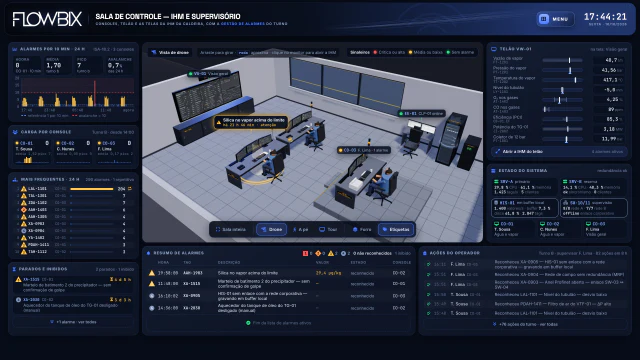Select the CO-03 F. Lima console label
The width and height of the screenshot is (640, 360).
click(x=364, y=150)
